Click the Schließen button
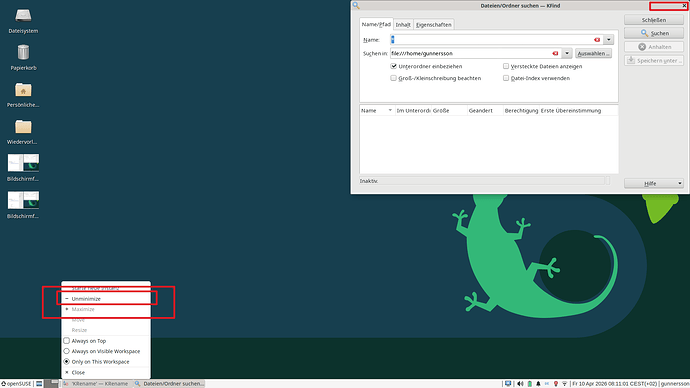Viewport: 690px width, 388px height. (653, 20)
